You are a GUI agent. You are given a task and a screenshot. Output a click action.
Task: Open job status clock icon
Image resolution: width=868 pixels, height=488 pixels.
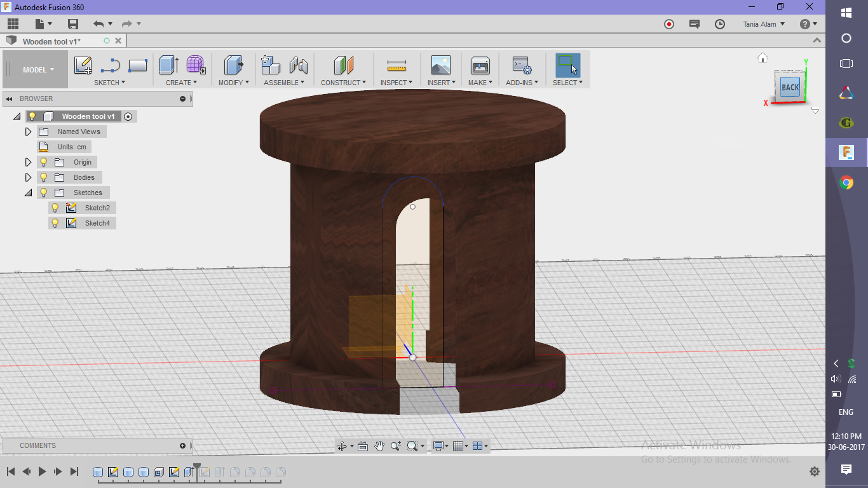tap(720, 24)
